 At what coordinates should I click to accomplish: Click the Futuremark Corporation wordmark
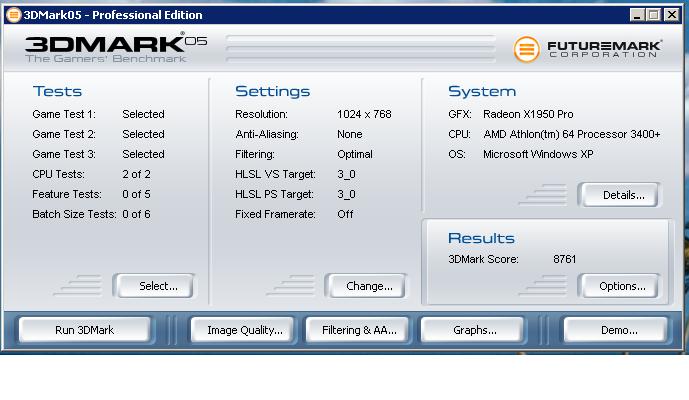pyautogui.click(x=604, y=49)
